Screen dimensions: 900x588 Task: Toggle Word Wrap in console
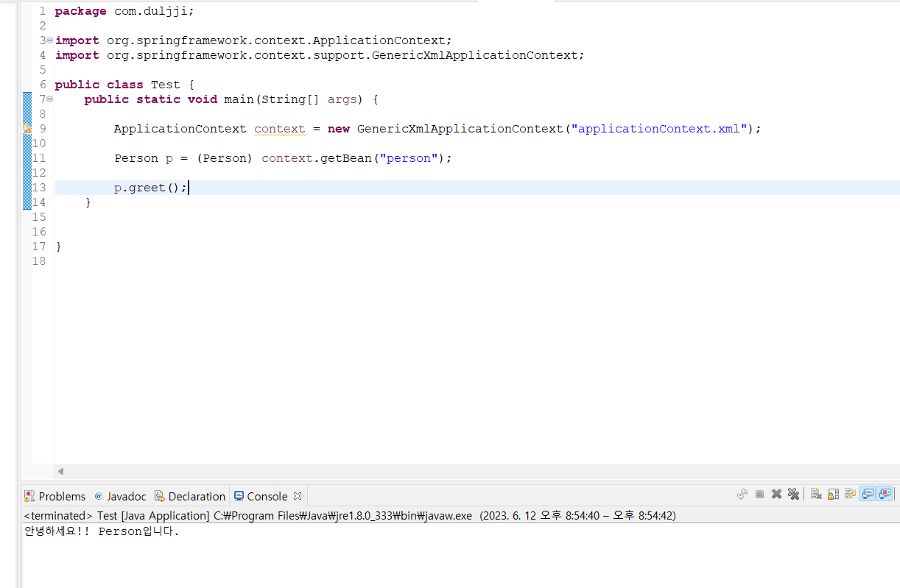tap(850, 495)
